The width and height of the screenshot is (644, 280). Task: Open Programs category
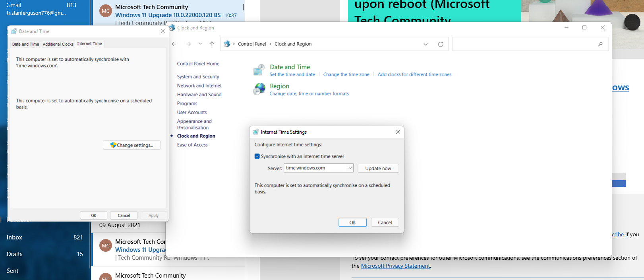187,103
